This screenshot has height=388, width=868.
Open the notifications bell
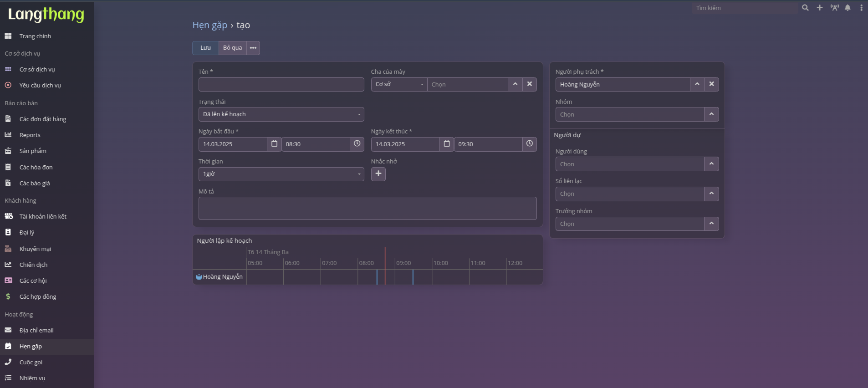[848, 8]
